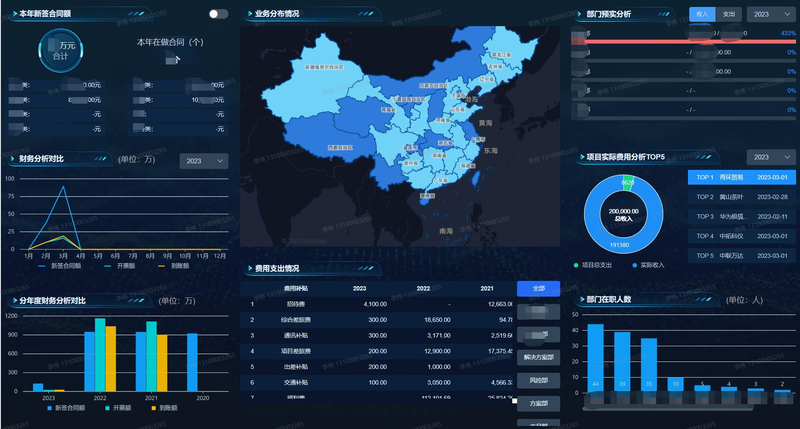
Task: Toggle 实际收入 legend of the donut chart
Action: pos(647,265)
